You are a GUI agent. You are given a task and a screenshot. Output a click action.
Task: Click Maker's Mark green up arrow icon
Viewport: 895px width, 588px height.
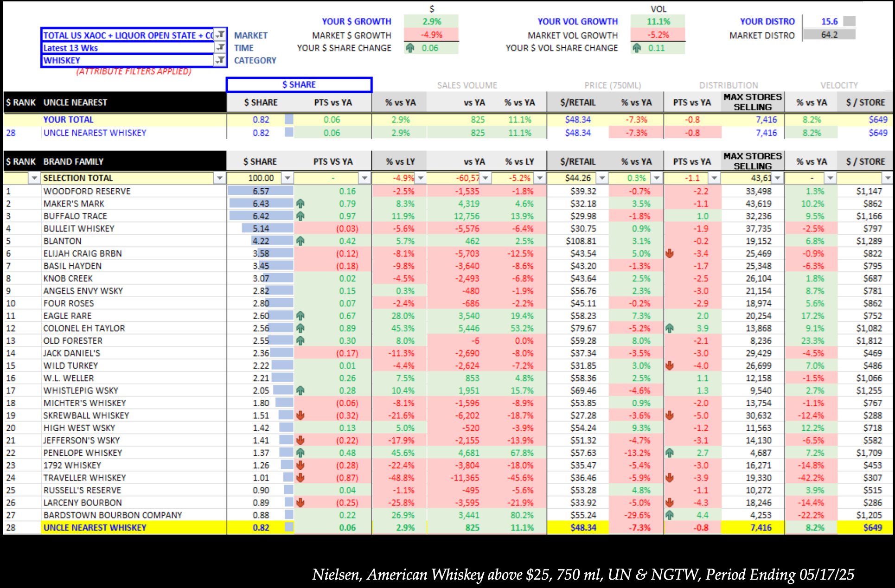300,204
